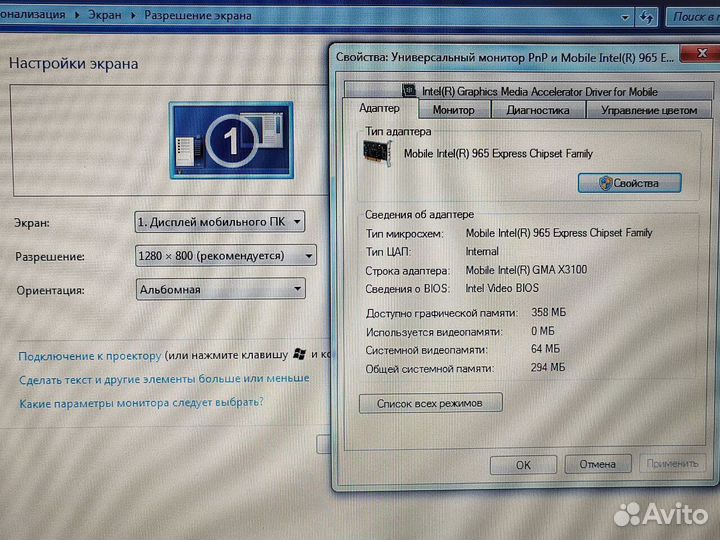Click the 64 МБ system video memory value
Screen dimensions: 720x540
pos(545,349)
